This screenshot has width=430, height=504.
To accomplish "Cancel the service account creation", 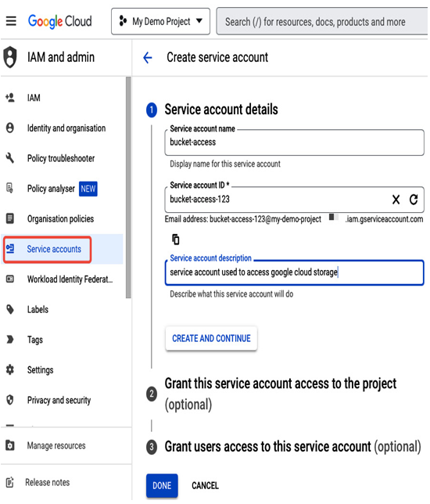I will [206, 486].
